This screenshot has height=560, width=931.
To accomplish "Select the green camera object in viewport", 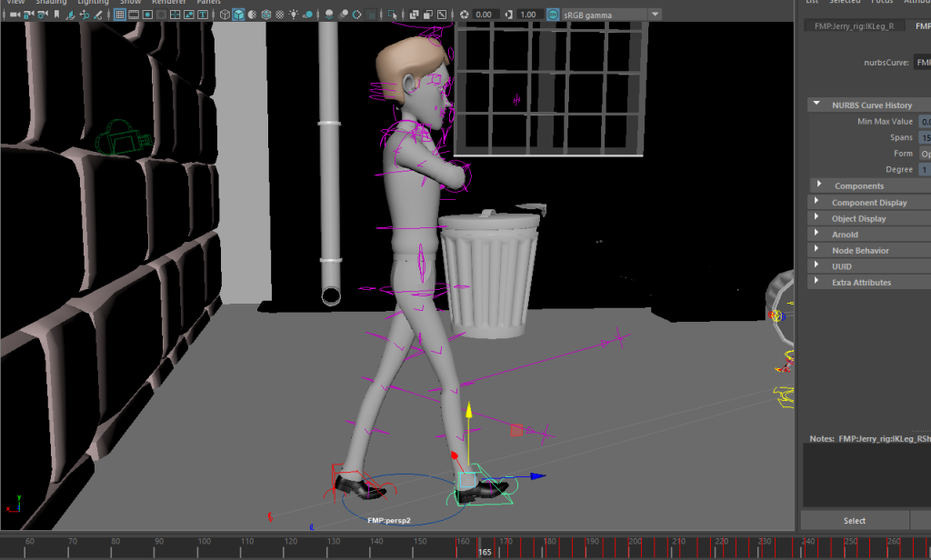I will coord(122,138).
